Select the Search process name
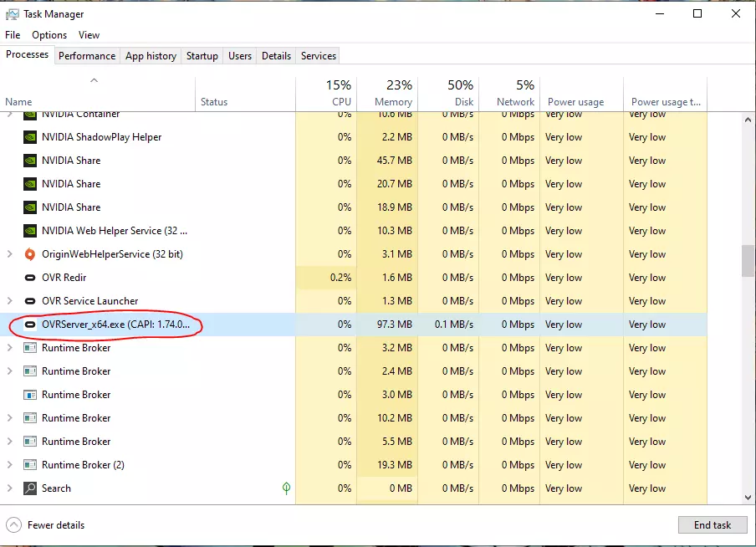 [x=56, y=488]
